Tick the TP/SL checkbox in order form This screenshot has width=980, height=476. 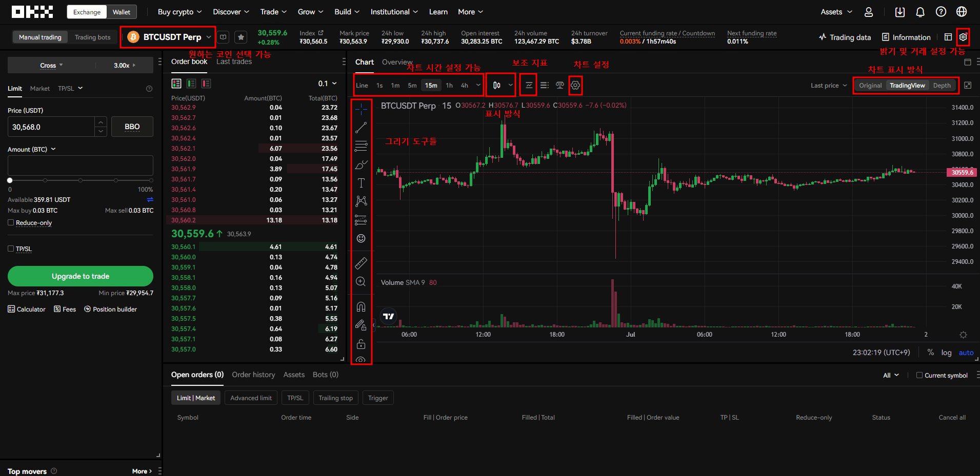(x=11, y=249)
